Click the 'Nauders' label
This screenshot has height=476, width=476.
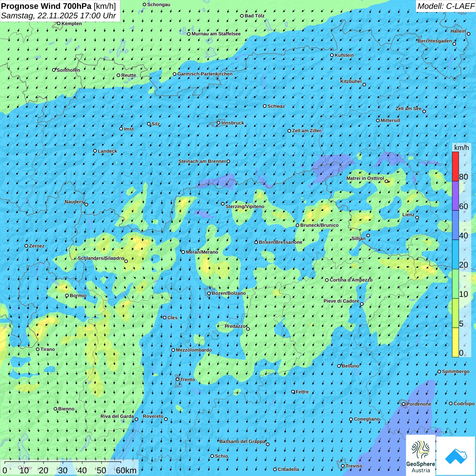tap(74, 202)
